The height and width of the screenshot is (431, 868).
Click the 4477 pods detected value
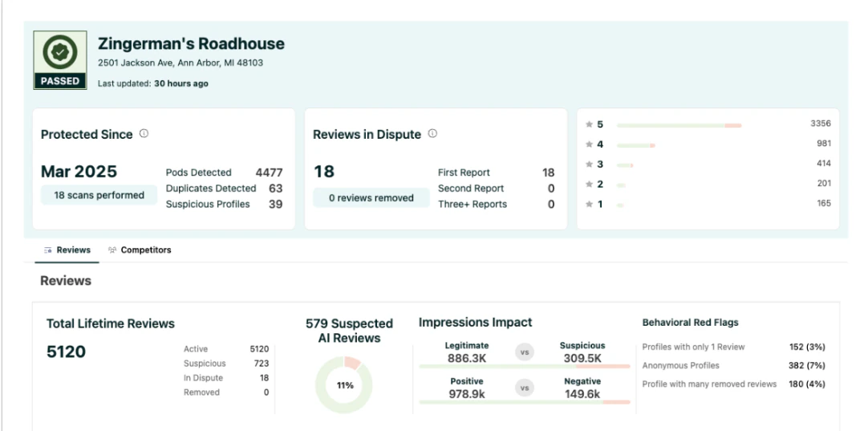[x=269, y=173]
